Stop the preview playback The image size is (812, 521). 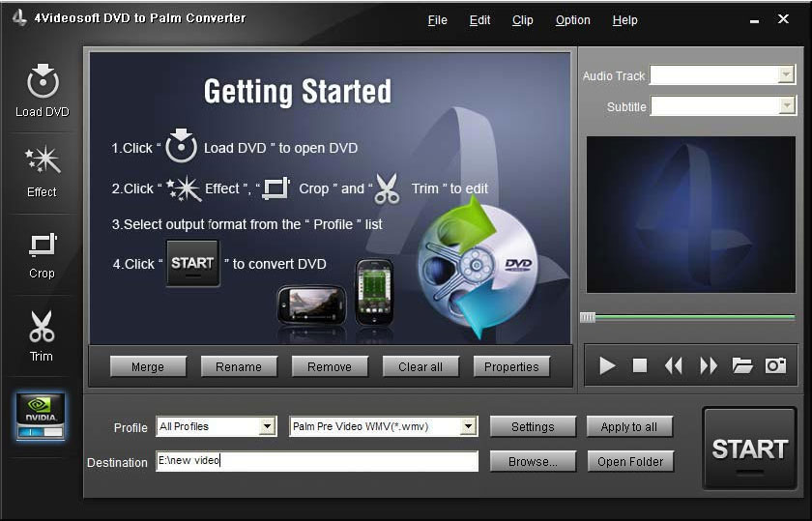click(640, 365)
